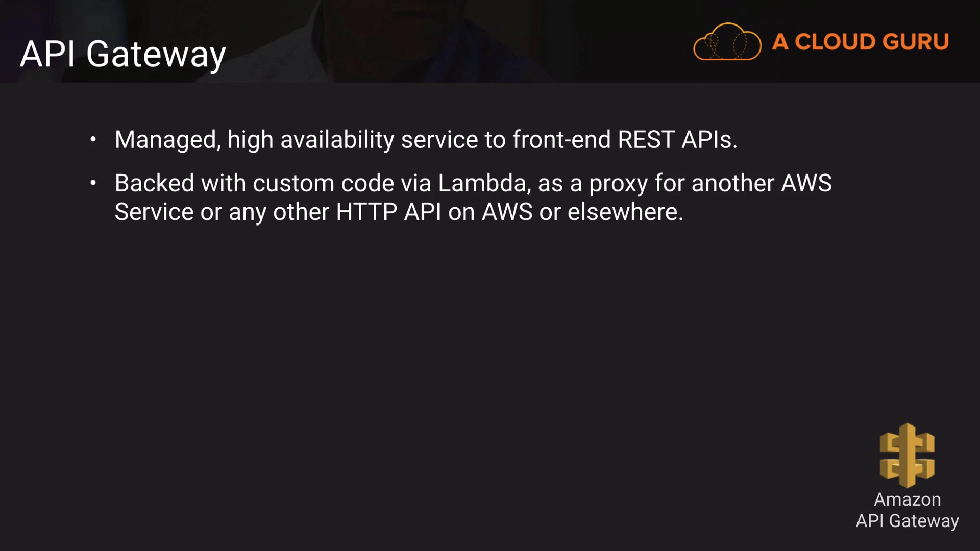Click the word Lambda in second bullet
Viewport: 980px width, 551px height.
pos(482,183)
